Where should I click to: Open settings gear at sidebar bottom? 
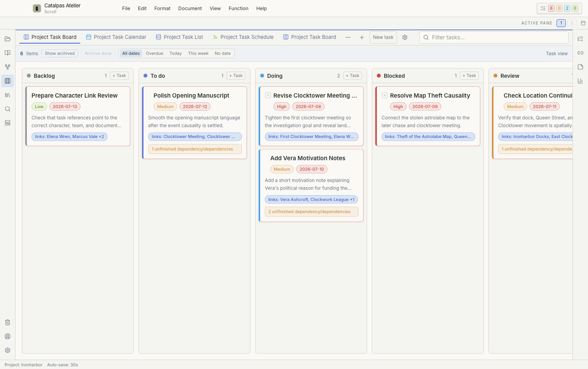(7, 350)
